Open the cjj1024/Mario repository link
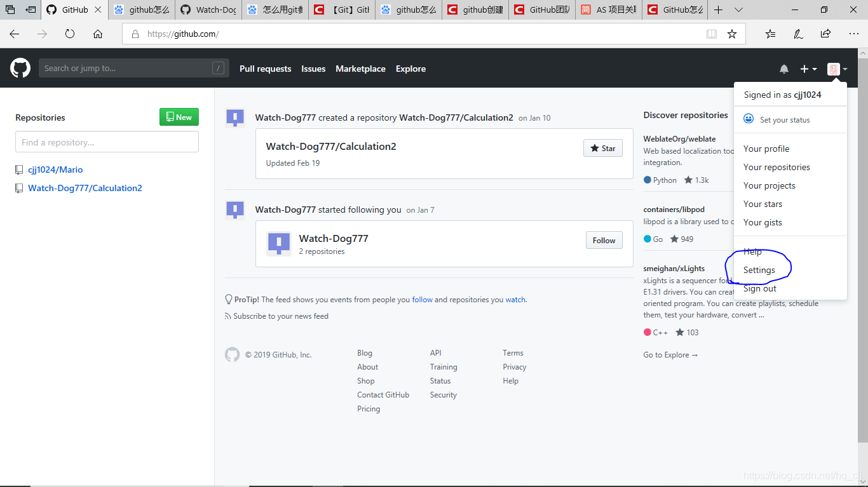This screenshot has width=868, height=487. point(55,170)
